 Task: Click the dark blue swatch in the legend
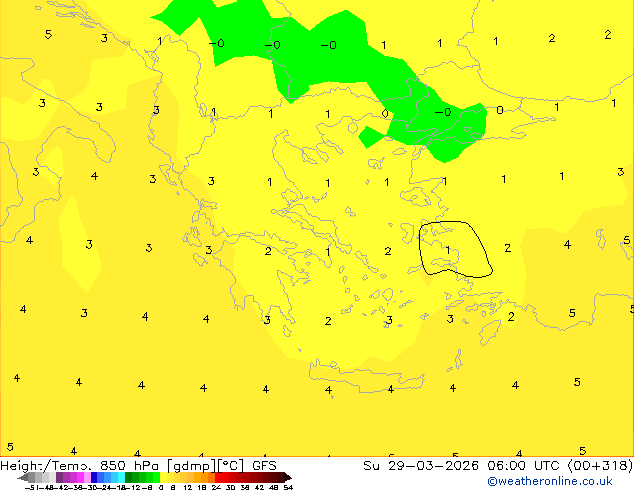click(94, 477)
